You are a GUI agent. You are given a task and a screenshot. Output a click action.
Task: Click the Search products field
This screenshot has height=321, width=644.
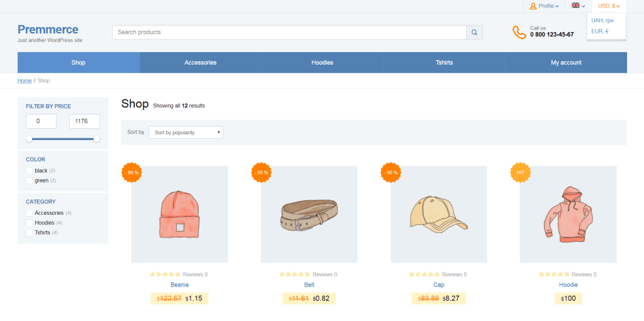click(x=289, y=33)
